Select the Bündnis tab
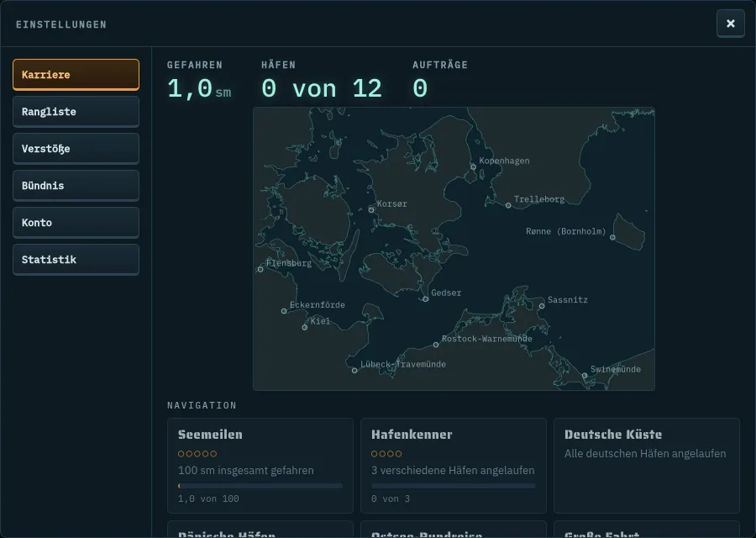 click(76, 185)
